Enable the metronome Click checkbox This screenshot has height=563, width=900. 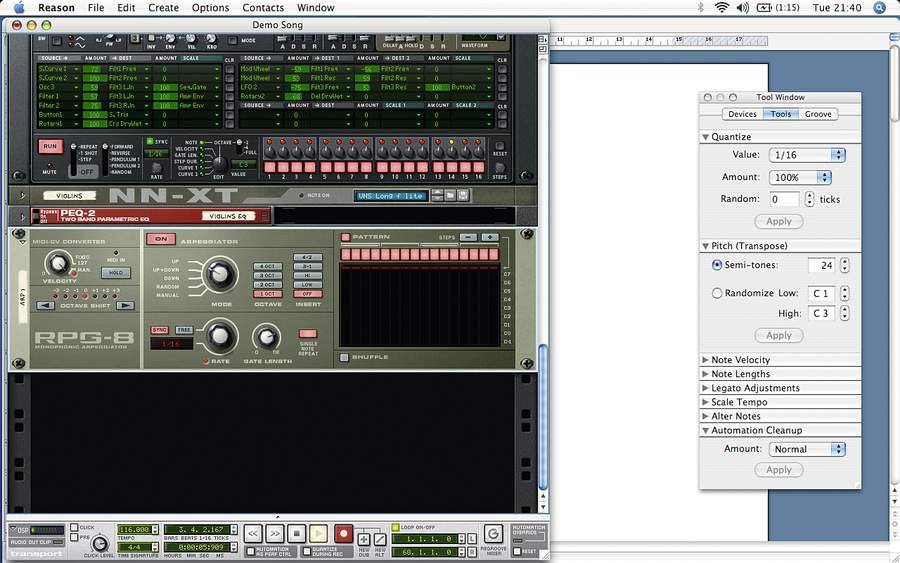(74, 527)
